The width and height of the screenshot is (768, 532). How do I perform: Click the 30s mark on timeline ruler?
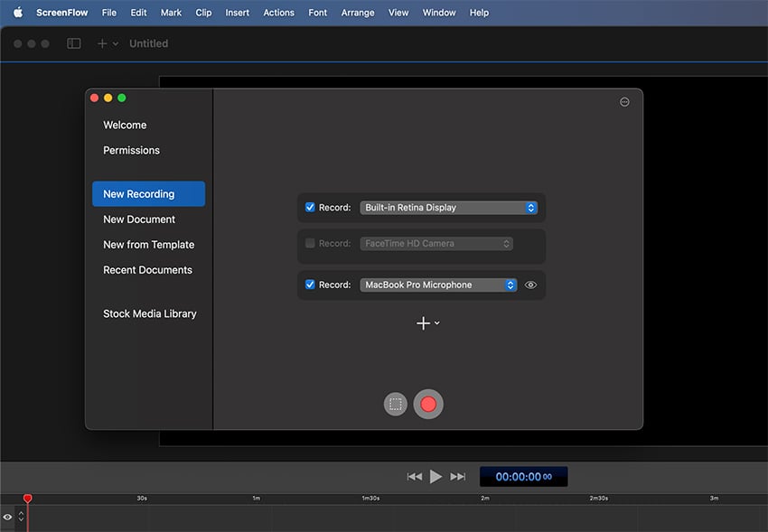coord(142,499)
